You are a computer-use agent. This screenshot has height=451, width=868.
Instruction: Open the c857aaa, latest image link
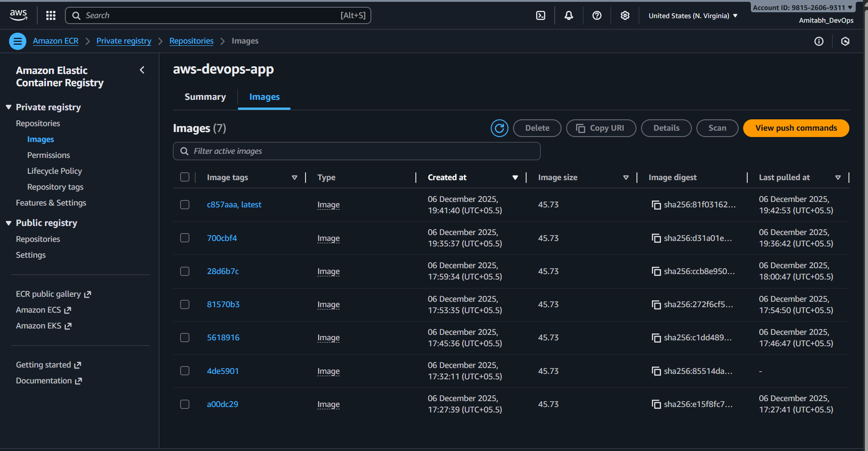tap(234, 205)
